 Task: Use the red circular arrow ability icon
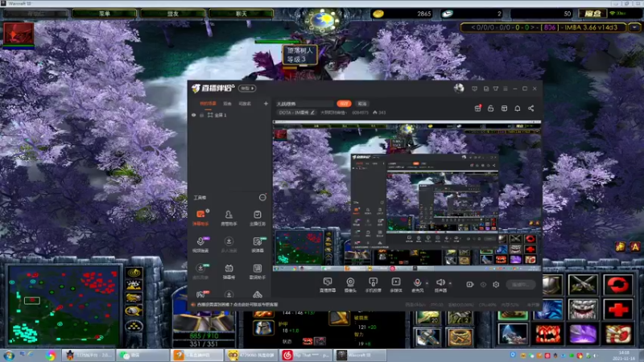point(618,285)
